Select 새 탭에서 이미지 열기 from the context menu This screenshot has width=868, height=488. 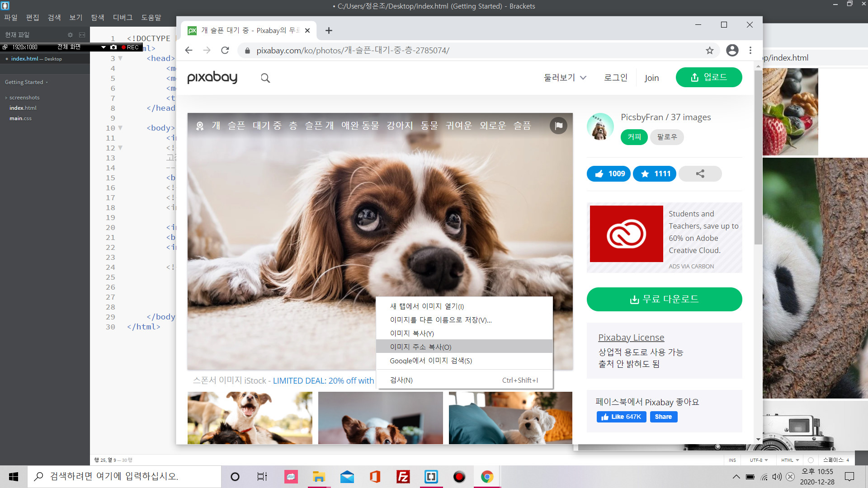point(464,306)
